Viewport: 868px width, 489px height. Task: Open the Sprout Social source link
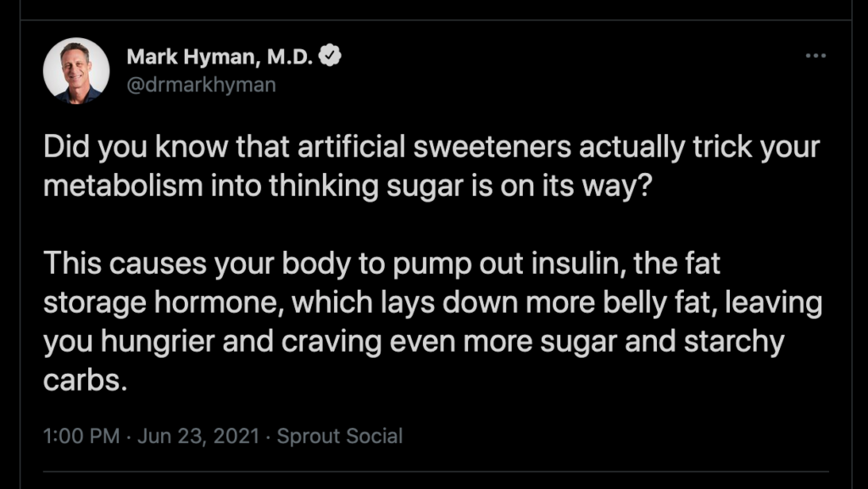[x=340, y=436]
